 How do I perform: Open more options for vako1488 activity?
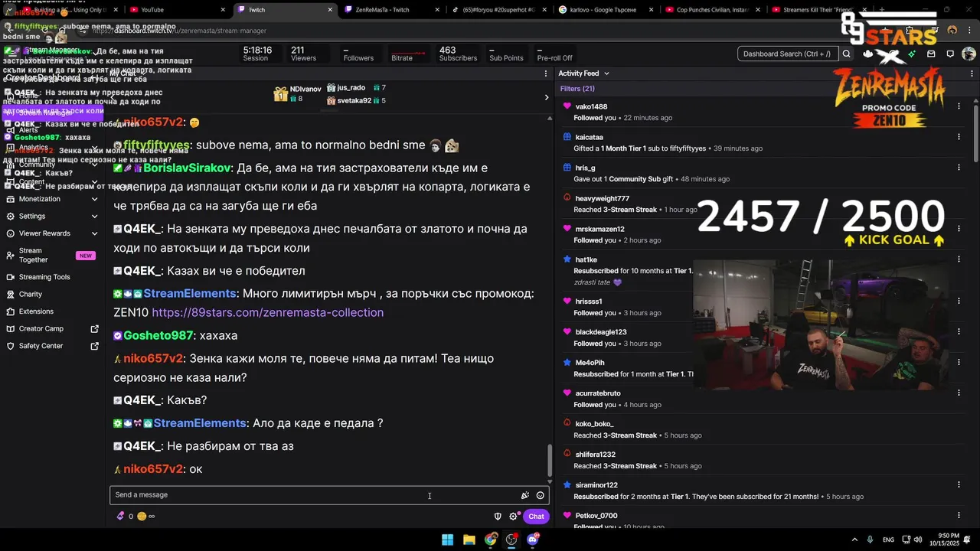(959, 106)
